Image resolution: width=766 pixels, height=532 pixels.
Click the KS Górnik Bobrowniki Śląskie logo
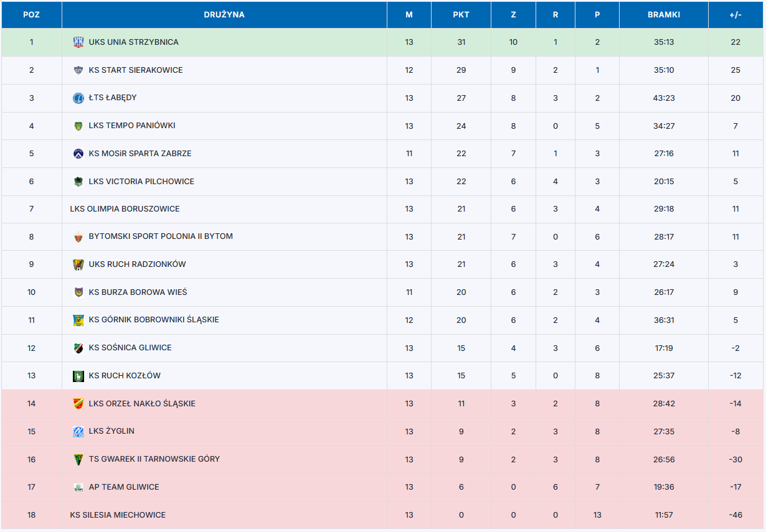tap(78, 320)
